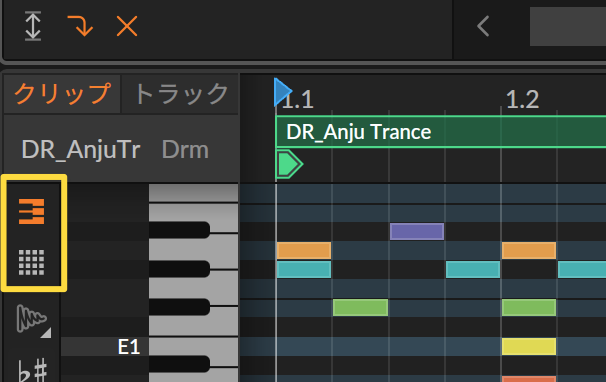This screenshot has width=606, height=382.
Task: Select the first orange note at 1.1
Action: click(x=304, y=251)
